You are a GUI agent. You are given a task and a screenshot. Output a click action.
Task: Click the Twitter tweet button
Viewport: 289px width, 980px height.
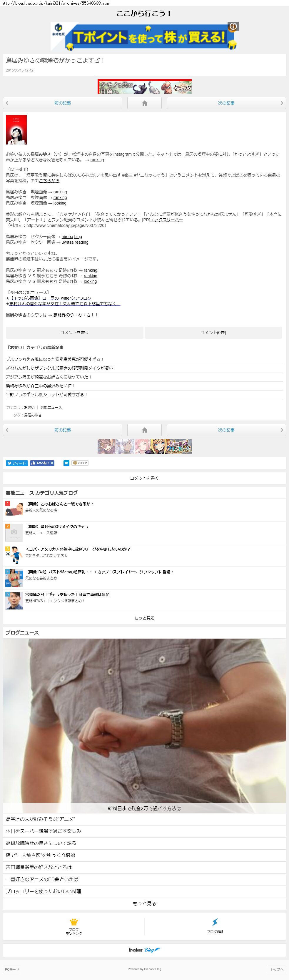[x=17, y=463]
